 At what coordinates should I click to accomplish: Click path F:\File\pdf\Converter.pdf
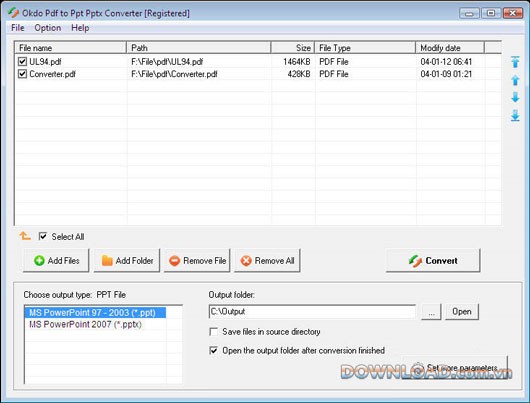pyautogui.click(x=174, y=74)
